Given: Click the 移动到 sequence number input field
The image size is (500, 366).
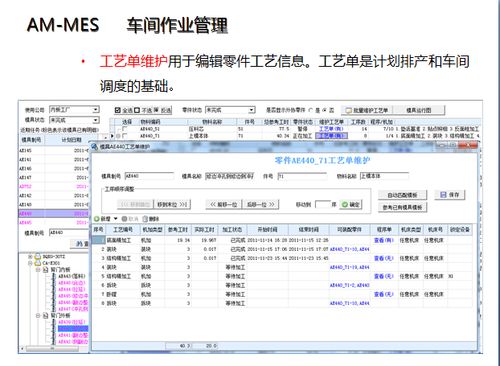Looking at the screenshot, I should pyautogui.click(x=323, y=204).
